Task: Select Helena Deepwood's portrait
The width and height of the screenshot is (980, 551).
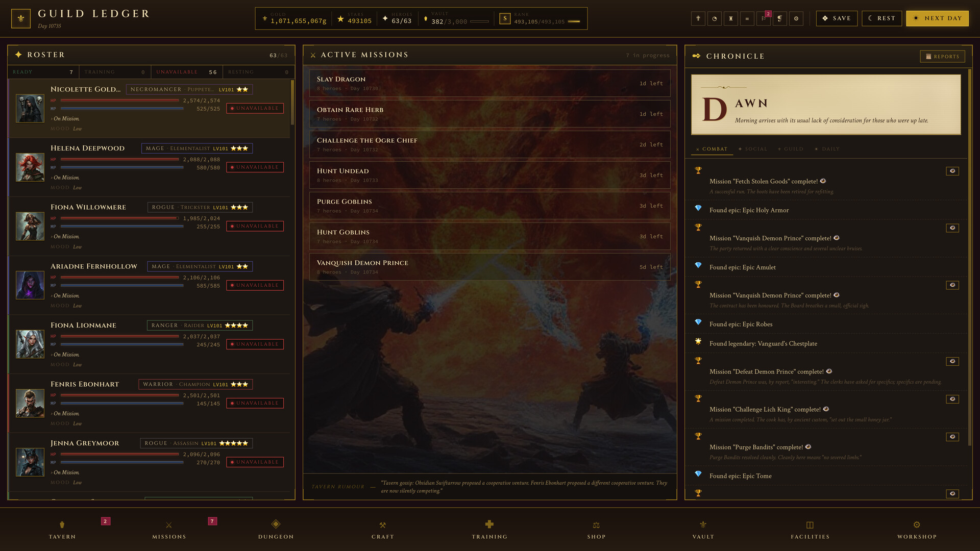Action: [x=30, y=167]
